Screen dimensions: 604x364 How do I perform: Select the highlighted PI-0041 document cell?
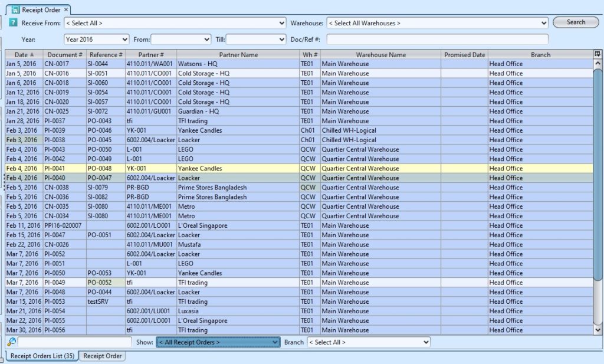65,168
